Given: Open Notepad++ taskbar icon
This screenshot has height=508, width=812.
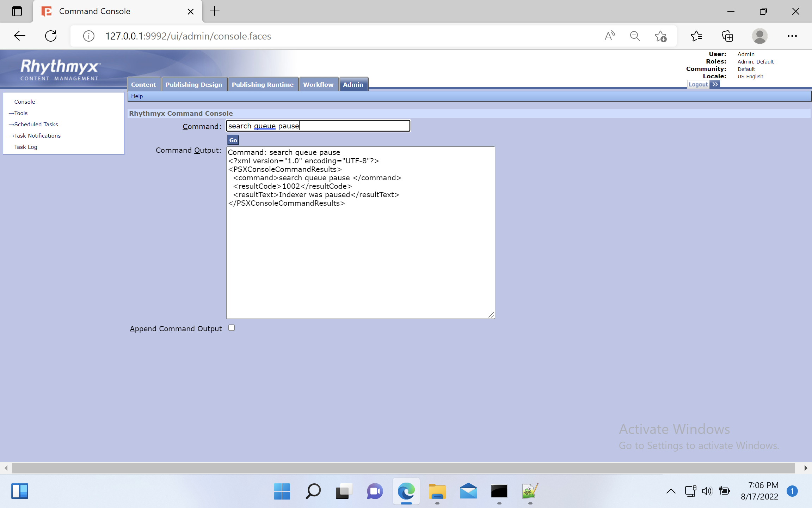Looking at the screenshot, I should [x=530, y=491].
